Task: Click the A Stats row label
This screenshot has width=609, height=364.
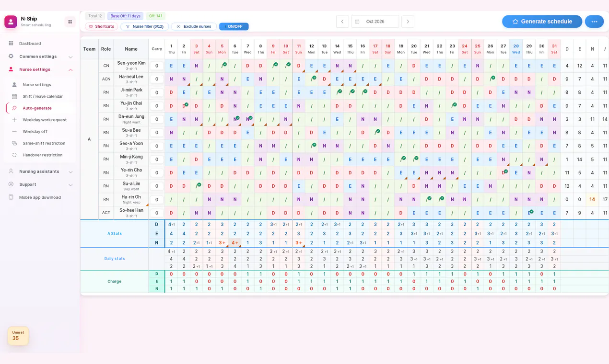Action: point(115,234)
